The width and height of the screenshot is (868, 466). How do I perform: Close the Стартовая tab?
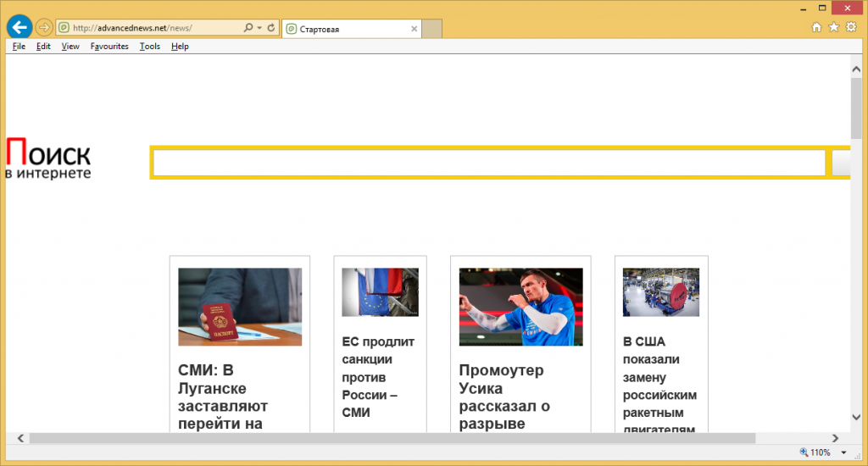pos(414,29)
